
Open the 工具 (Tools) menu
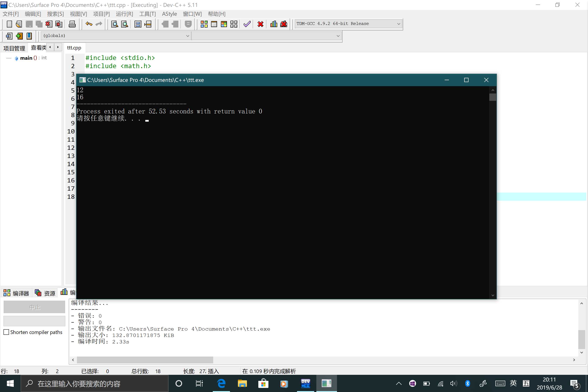[x=147, y=14]
